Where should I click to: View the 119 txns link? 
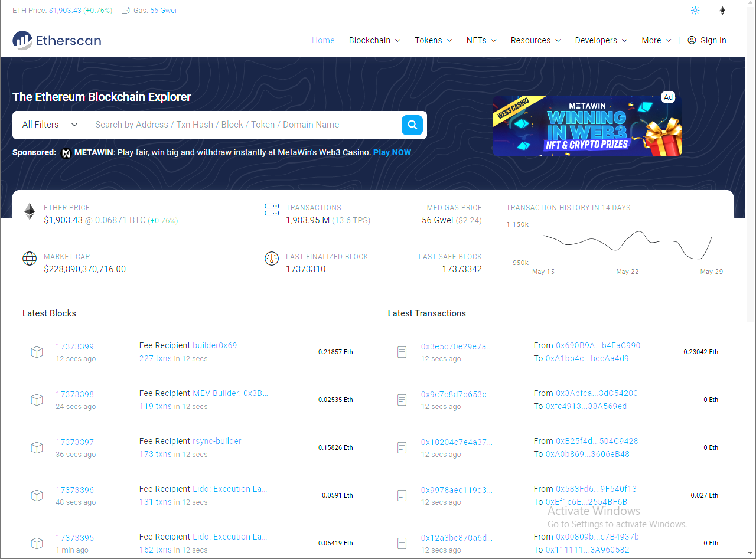tap(155, 406)
